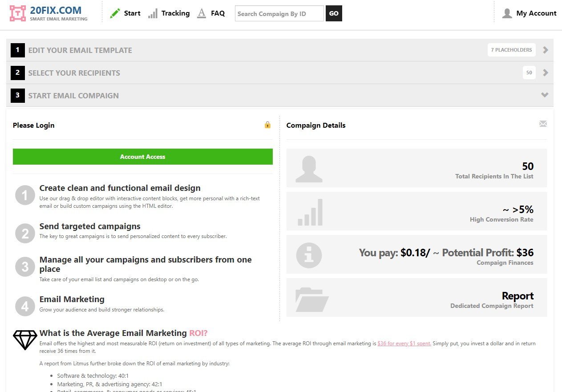Click the envelope icon beside Compaign Details
The height and width of the screenshot is (392, 562).
coord(543,124)
